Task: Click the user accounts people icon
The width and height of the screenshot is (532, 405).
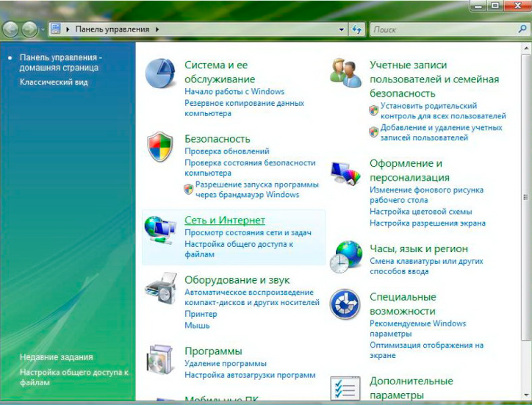Action: (345, 73)
